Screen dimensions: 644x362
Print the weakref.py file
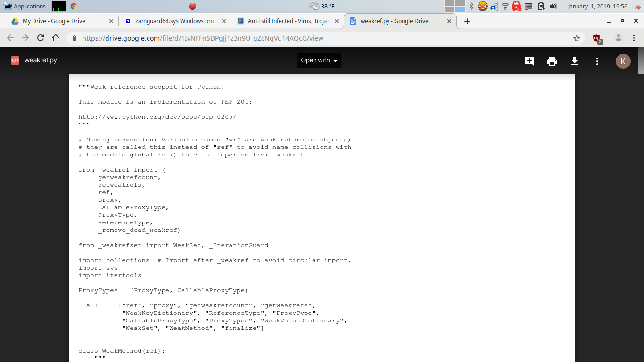coord(552,61)
